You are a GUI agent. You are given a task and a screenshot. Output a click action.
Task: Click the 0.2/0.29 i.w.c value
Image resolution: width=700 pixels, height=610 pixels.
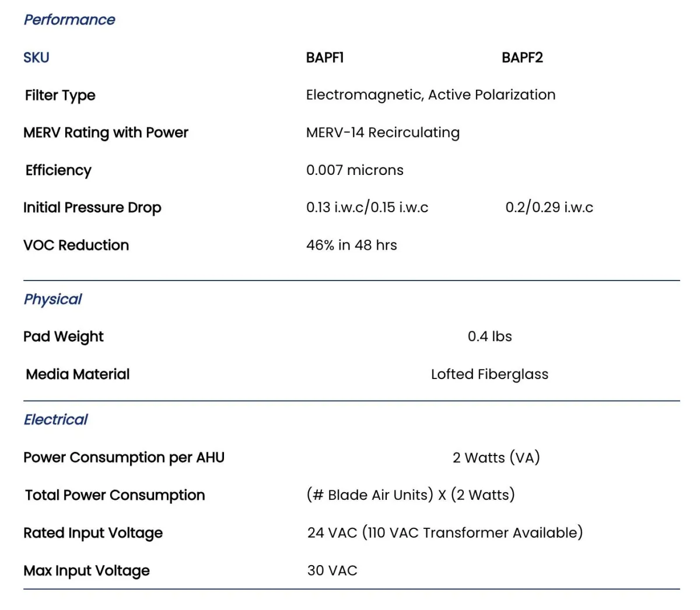click(549, 208)
